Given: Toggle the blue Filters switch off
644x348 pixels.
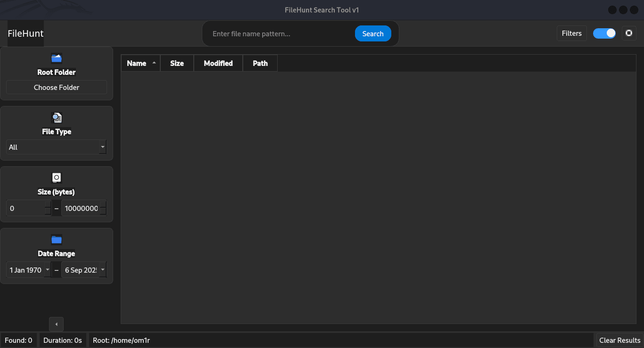Looking at the screenshot, I should point(604,33).
